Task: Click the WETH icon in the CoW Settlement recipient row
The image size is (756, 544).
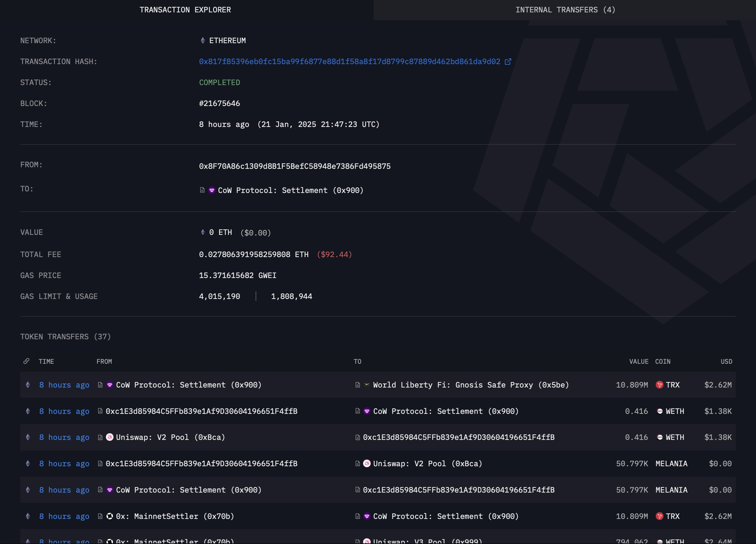Action: tap(660, 411)
